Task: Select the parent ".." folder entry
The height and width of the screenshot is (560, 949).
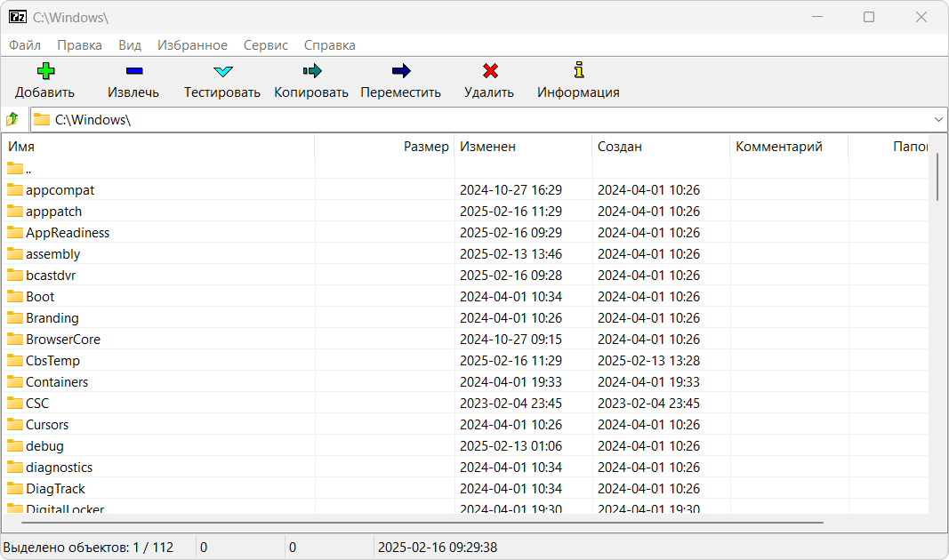Action: [28, 169]
